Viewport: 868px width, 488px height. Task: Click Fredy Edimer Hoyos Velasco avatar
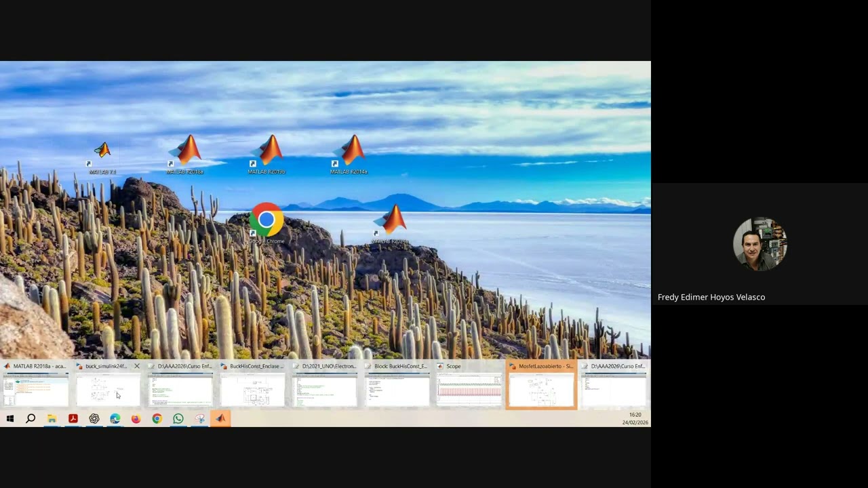tap(759, 244)
